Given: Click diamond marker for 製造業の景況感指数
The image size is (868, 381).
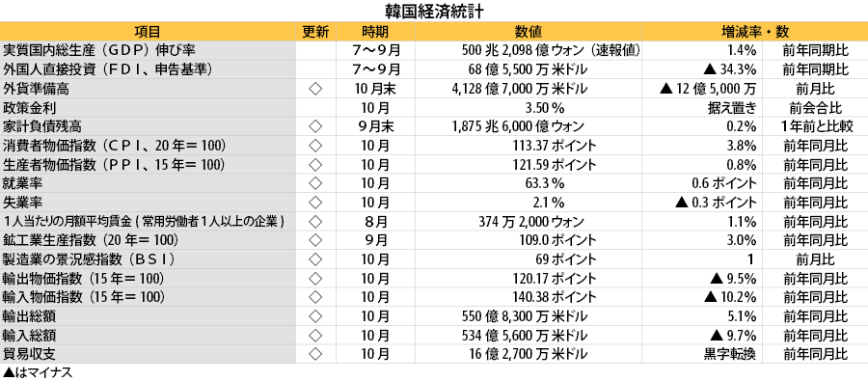Looking at the screenshot, I should click(x=315, y=259).
